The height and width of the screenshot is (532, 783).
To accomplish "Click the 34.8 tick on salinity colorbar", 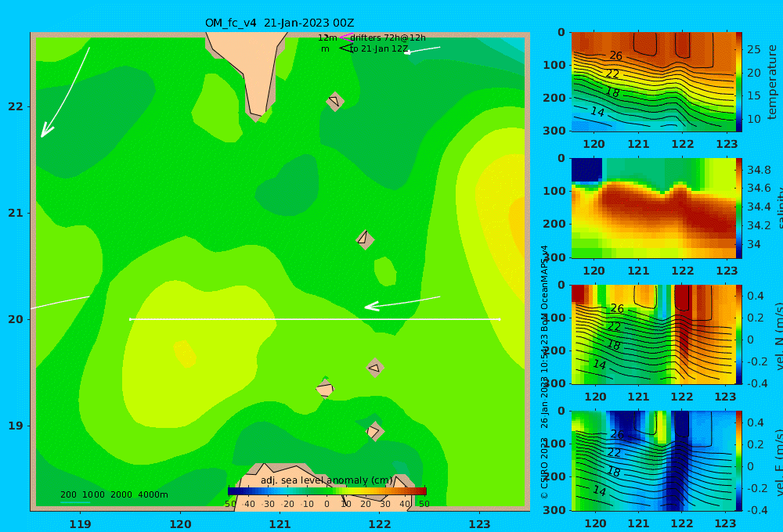I will pos(759,170).
